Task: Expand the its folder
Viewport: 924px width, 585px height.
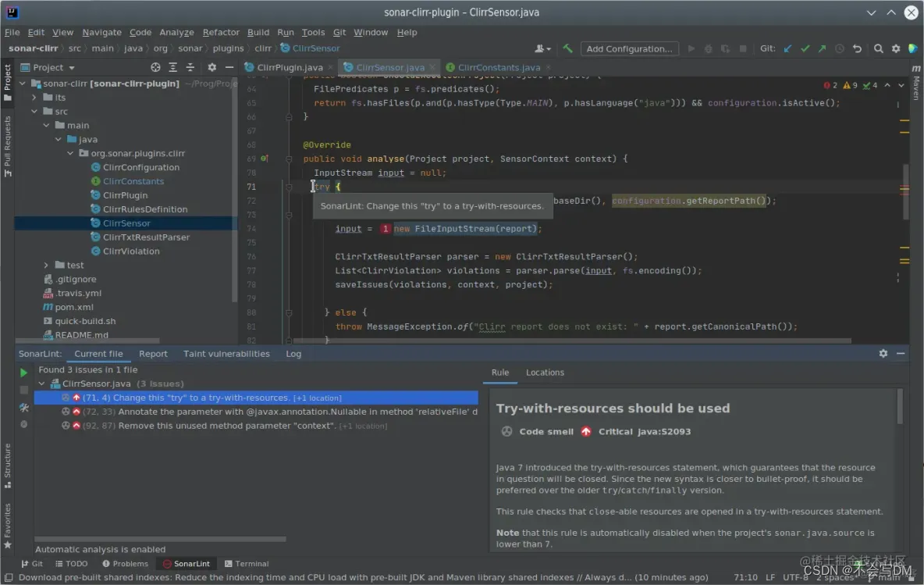Action: tap(34, 98)
